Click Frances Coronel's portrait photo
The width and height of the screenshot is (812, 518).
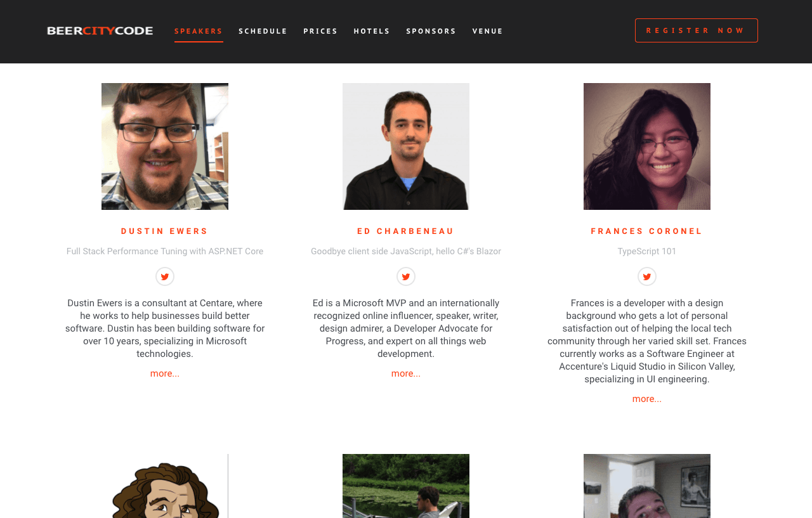click(x=647, y=146)
